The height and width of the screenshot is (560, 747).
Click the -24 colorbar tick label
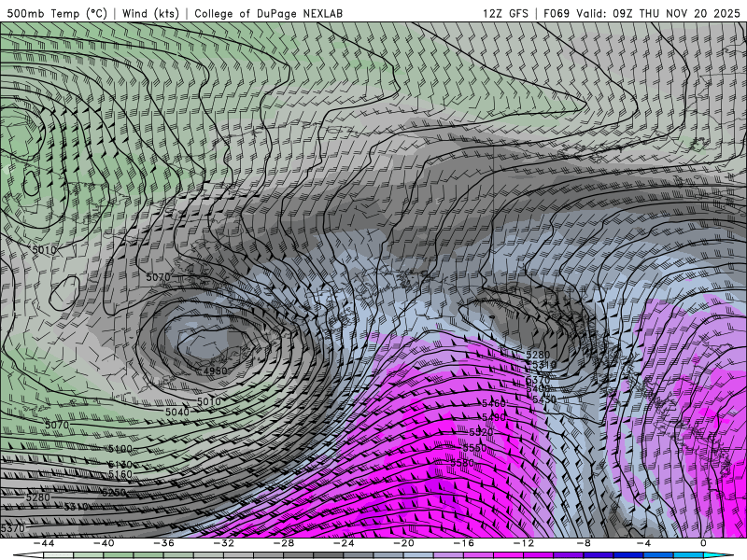tap(344, 543)
